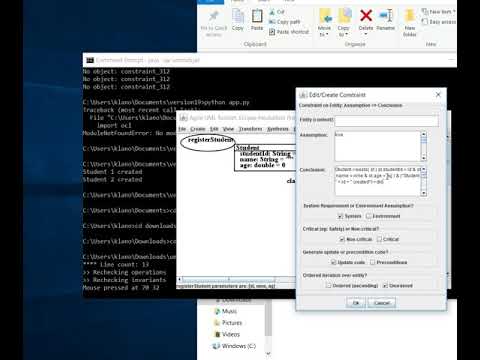This screenshot has height=360, width=480.
Task: Click the Copy icon in Explorer ribbon
Action: coord(238,16)
